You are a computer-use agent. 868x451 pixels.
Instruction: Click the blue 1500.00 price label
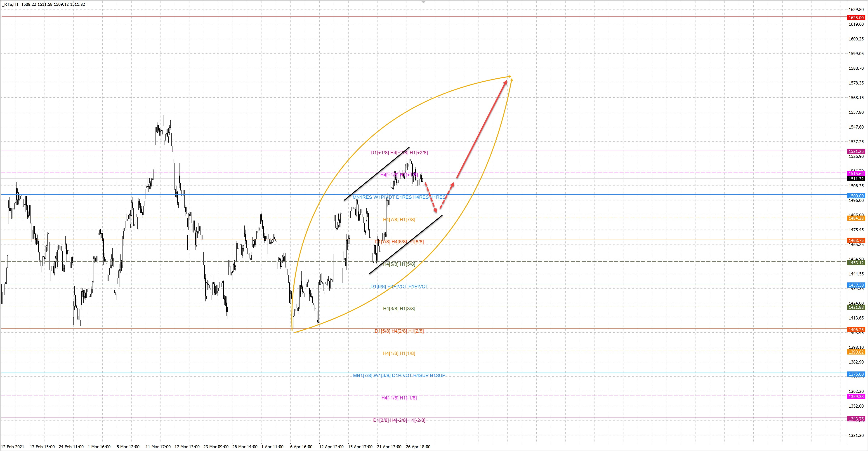pos(856,196)
